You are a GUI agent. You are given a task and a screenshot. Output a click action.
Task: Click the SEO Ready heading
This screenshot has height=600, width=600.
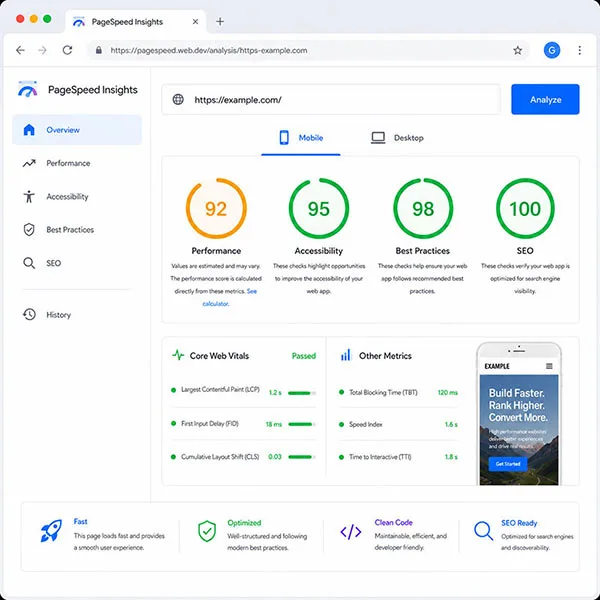[x=519, y=523]
